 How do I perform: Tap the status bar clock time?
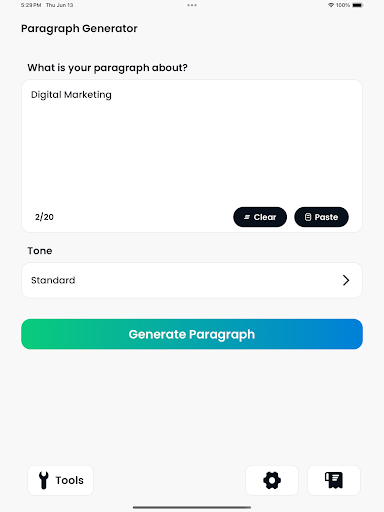[x=31, y=5]
